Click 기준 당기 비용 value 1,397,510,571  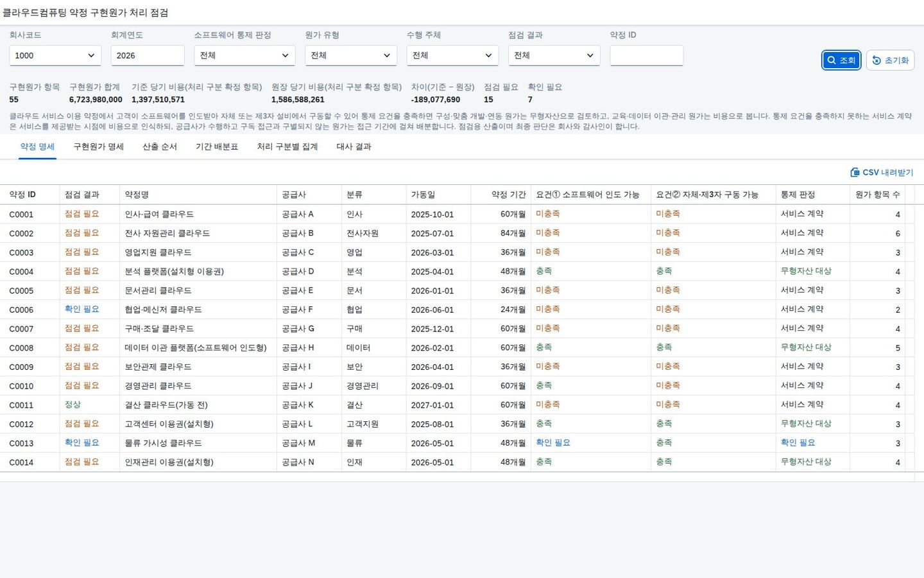point(158,100)
